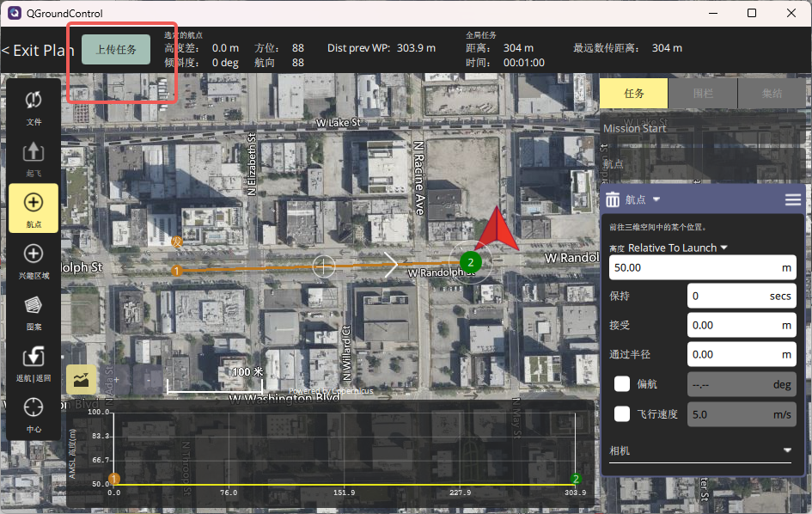This screenshot has height=514, width=812.
Task: Click the 倾斜度 0 deg value
Action: 225,63
